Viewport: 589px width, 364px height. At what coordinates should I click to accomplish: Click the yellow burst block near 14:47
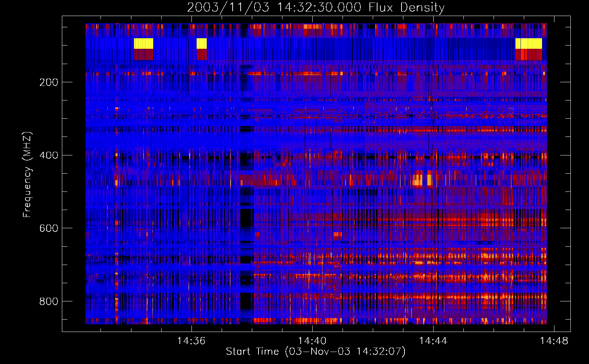point(529,44)
